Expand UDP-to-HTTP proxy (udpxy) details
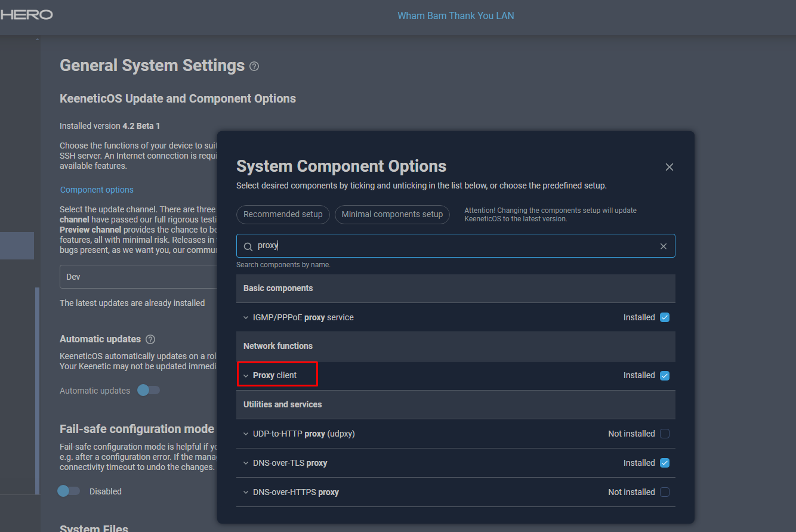Viewport: 796px width, 532px height. (246, 434)
